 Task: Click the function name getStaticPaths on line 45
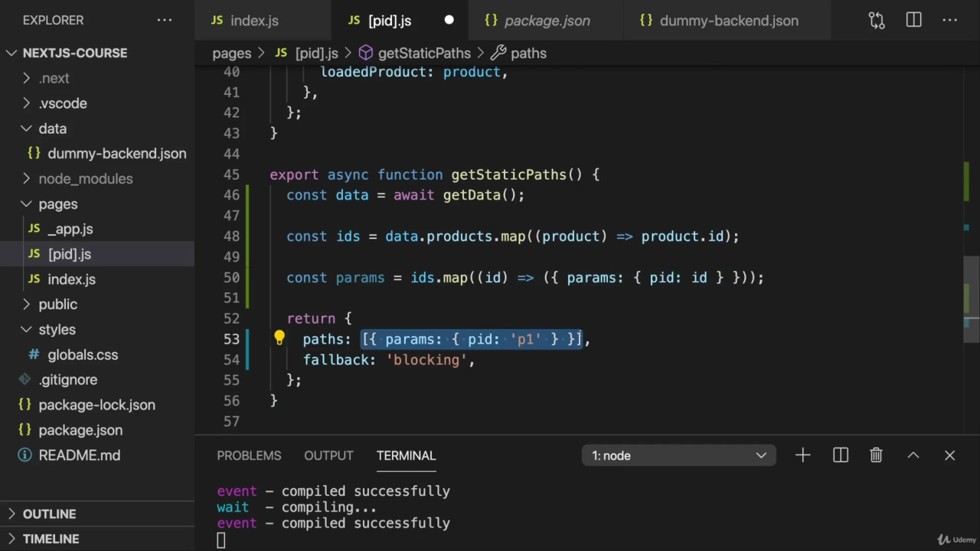tap(508, 174)
